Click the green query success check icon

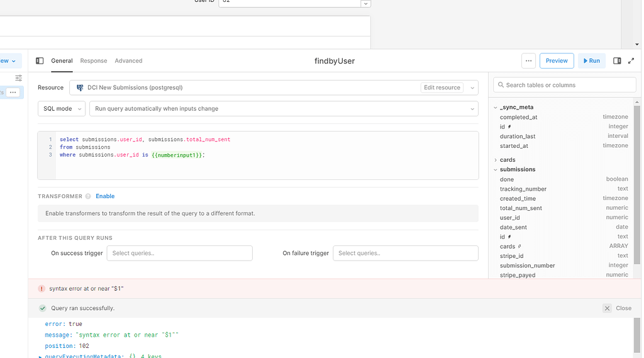(x=42, y=308)
